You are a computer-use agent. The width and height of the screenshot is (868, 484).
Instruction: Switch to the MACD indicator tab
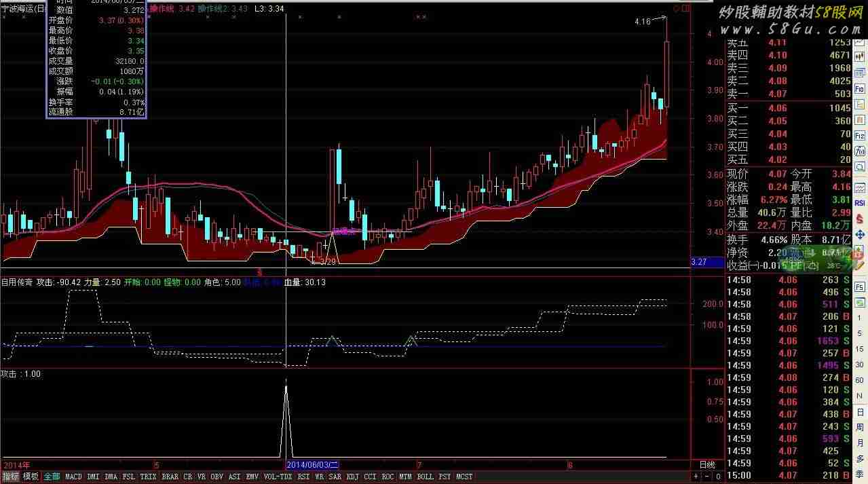point(73,477)
